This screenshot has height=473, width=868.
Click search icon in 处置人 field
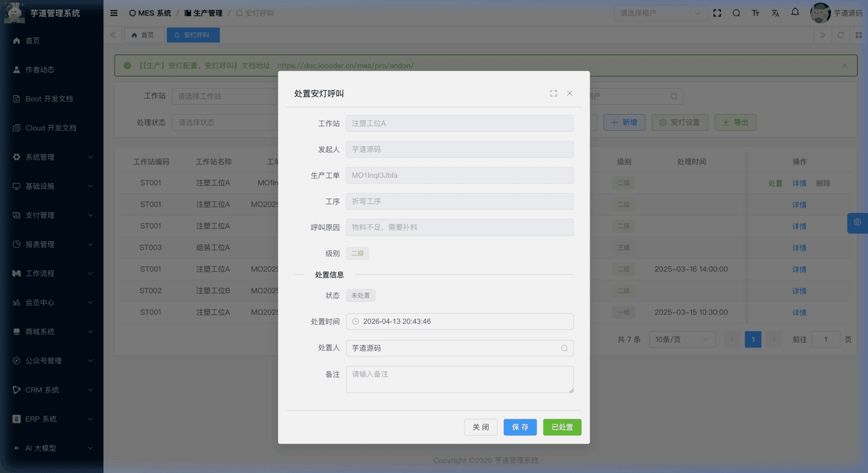point(564,348)
